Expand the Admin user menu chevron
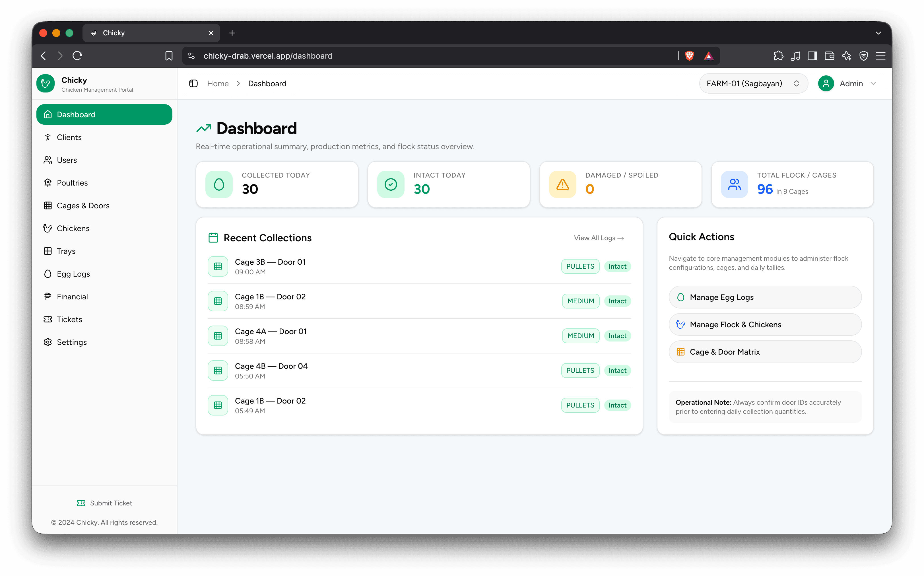The height and width of the screenshot is (576, 924). [x=873, y=83]
